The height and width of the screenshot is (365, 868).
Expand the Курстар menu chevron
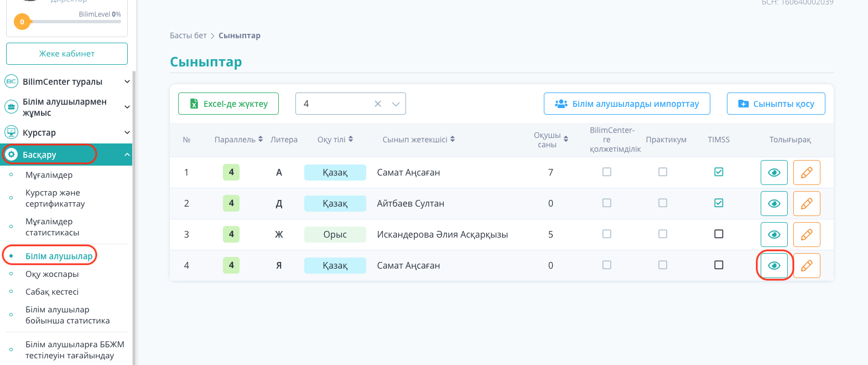pos(127,132)
